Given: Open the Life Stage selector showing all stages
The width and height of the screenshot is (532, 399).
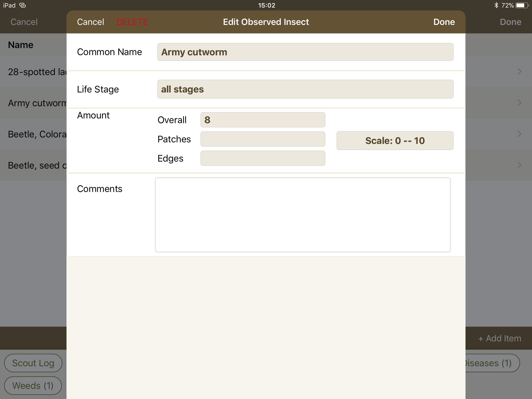Looking at the screenshot, I should [305, 89].
